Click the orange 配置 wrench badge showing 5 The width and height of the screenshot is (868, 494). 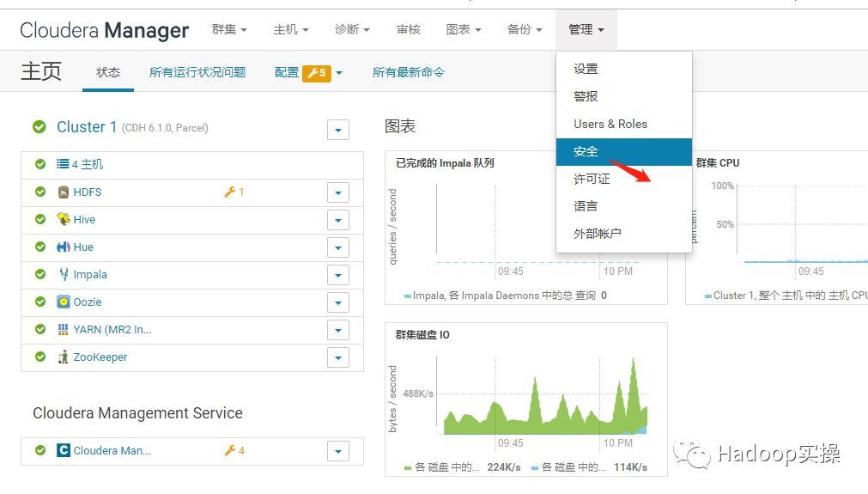317,73
